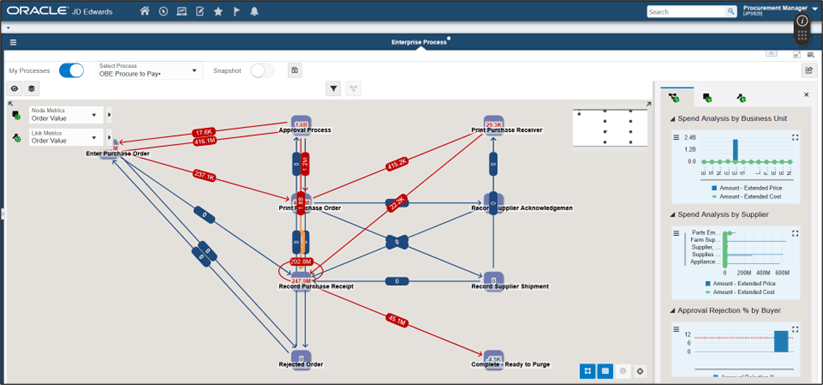
Task: Toggle Amount - Extended Price legend in Business Unit chart
Action: point(746,188)
